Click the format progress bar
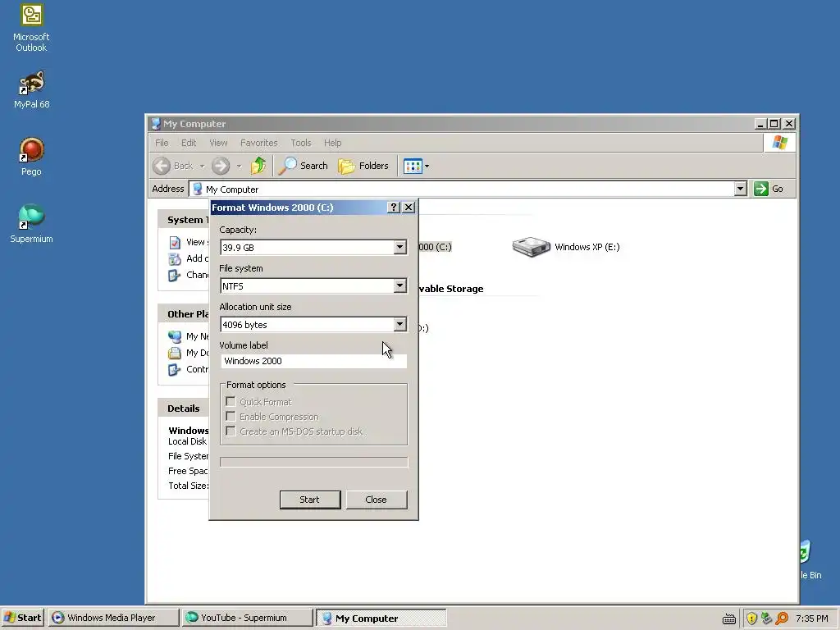This screenshot has height=630, width=840. [x=314, y=462]
